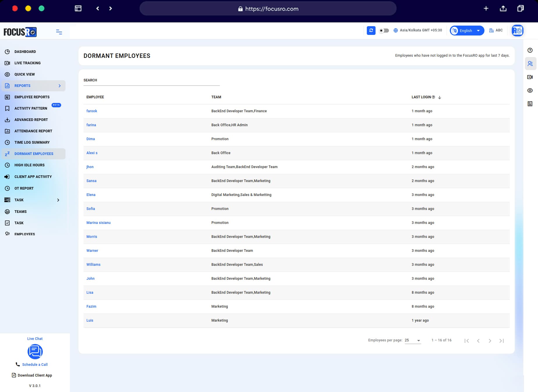Click the eye icon in the right sidebar
This screenshot has width=538, height=392.
(530, 90)
